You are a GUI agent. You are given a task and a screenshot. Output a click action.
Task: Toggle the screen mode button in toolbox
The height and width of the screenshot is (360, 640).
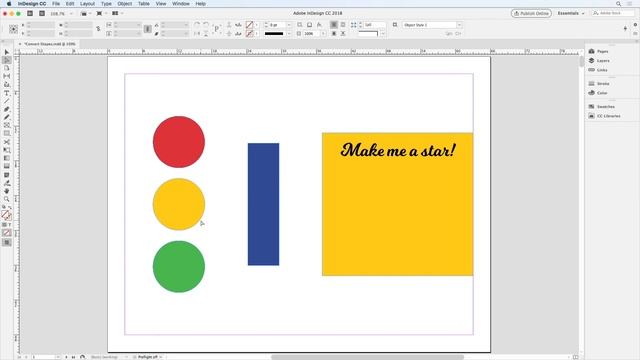point(7,242)
